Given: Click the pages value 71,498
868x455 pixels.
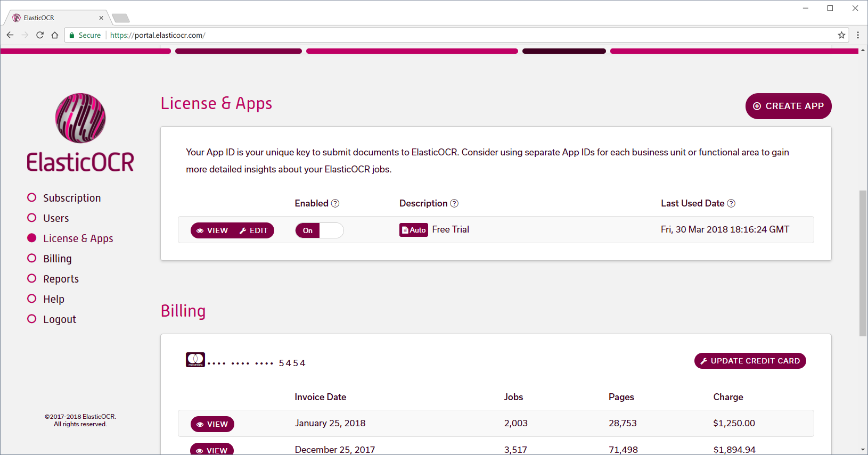Looking at the screenshot, I should click(623, 450).
